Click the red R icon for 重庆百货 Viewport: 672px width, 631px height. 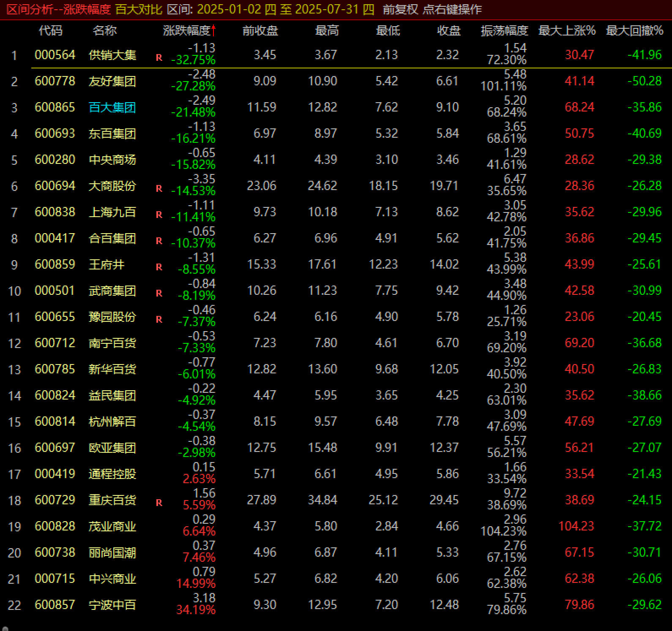[x=159, y=503]
